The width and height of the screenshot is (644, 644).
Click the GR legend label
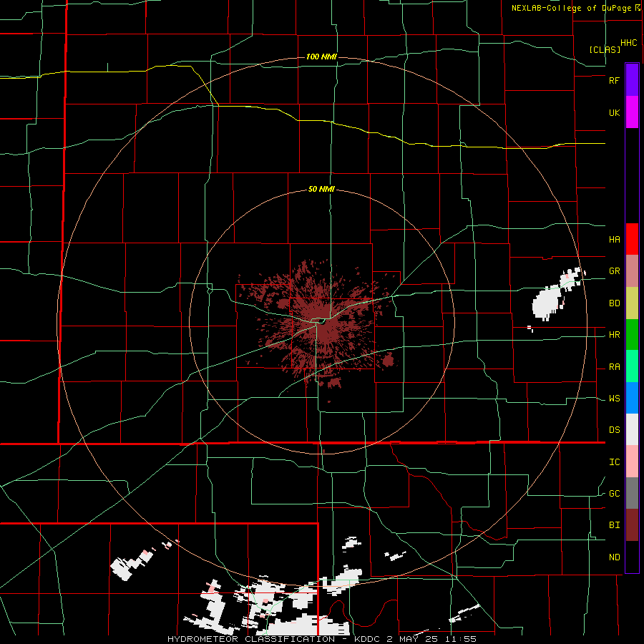click(614, 271)
